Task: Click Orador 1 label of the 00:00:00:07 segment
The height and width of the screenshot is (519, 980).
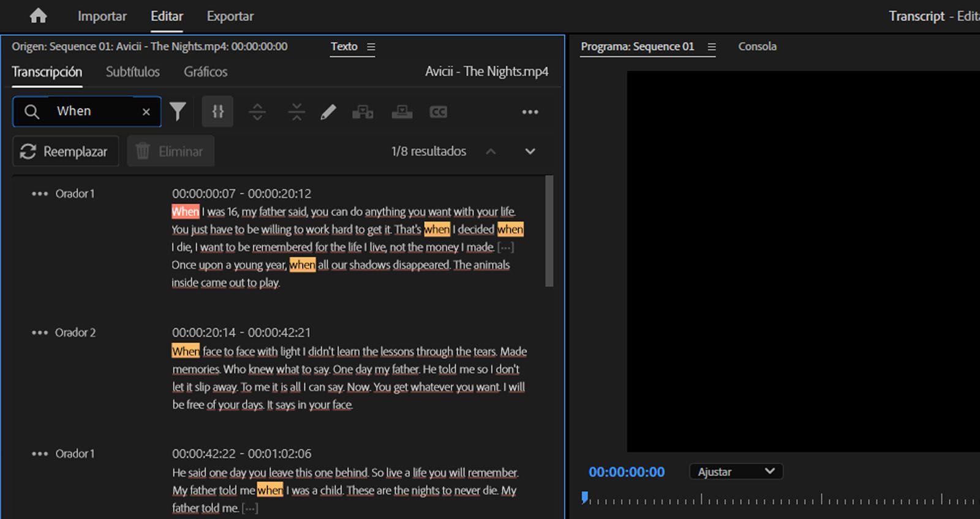Action: (x=75, y=194)
